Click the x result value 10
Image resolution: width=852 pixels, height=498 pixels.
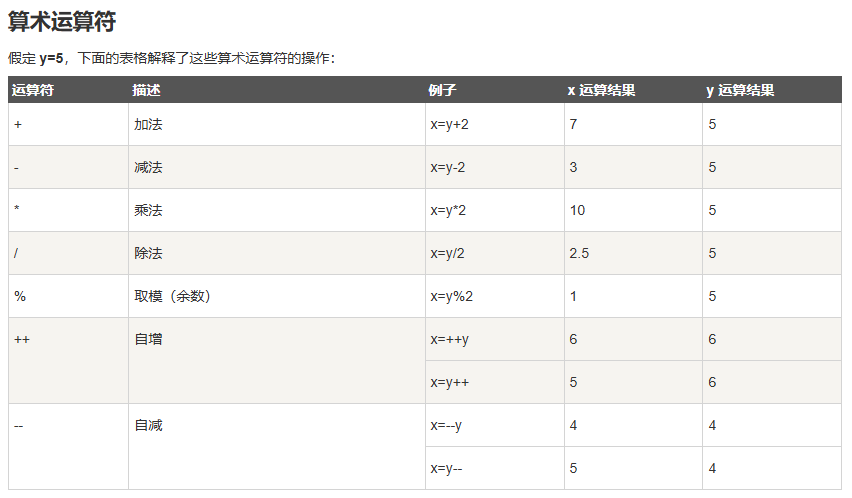[577, 211]
